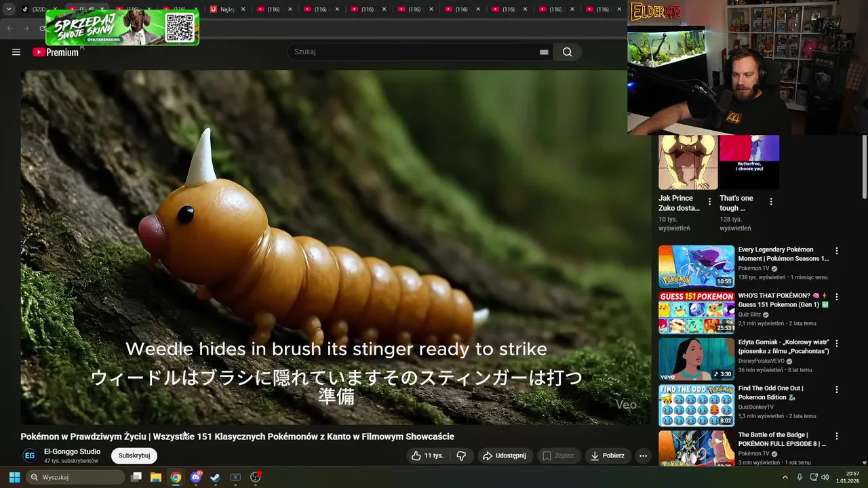Play Every Legendary Pokémon Moment thumbnail
Screen dimensions: 868x488
[x=696, y=266]
